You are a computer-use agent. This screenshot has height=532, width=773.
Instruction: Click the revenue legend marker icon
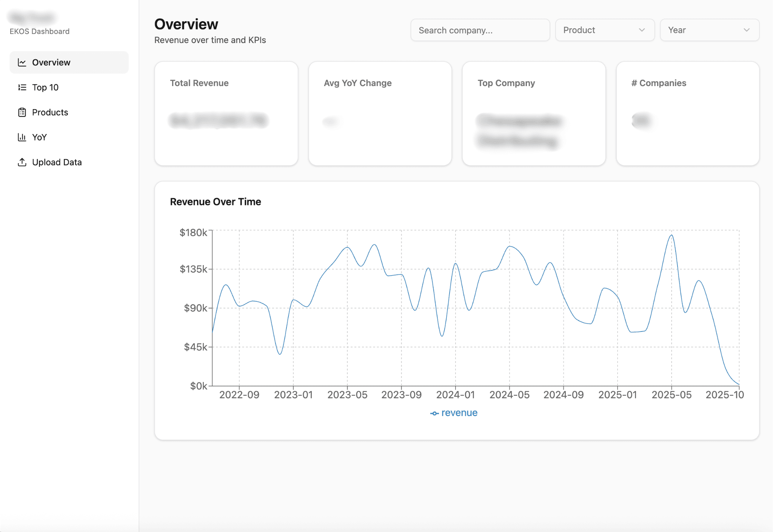coord(434,413)
